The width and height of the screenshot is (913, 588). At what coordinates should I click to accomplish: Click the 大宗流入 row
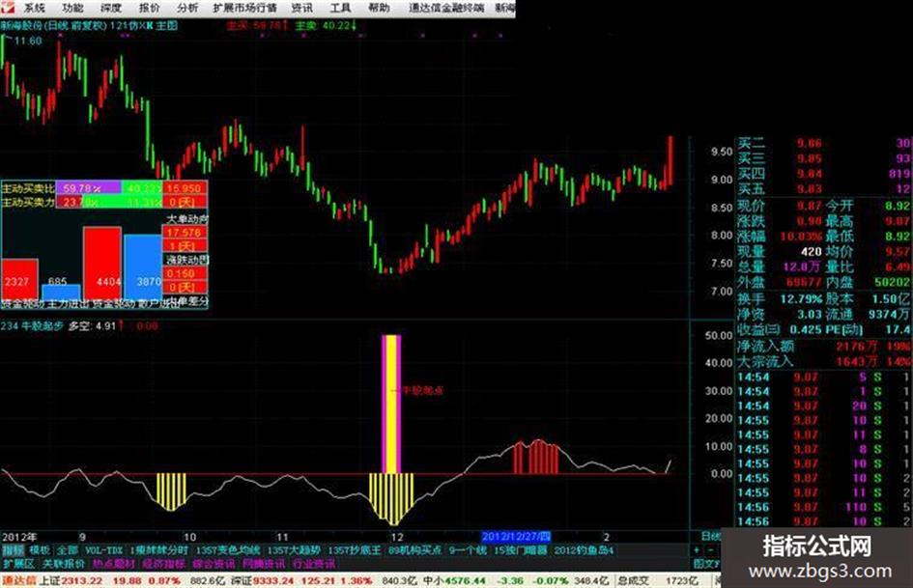coord(823,361)
